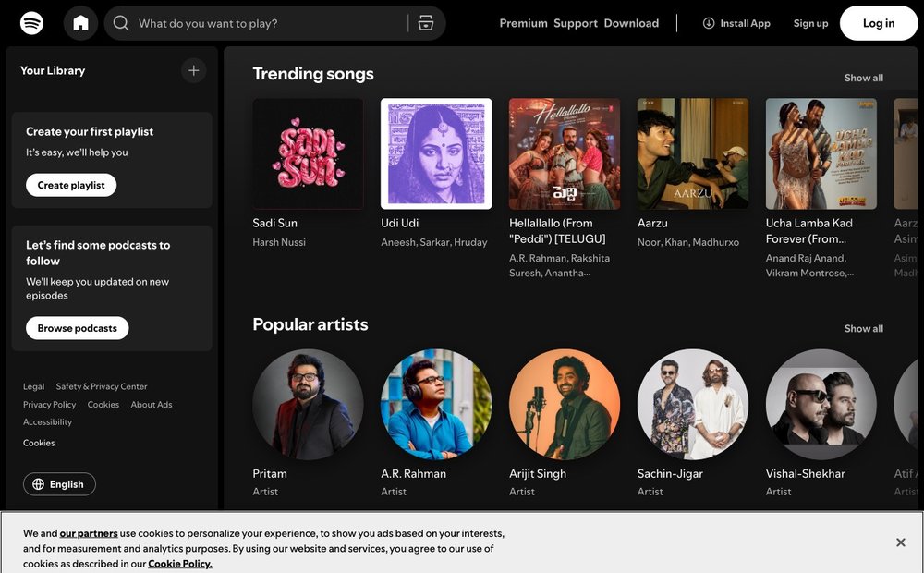The height and width of the screenshot is (573, 924).
Task: Click the 'A.R. Rahman' name under photo
Action: (x=413, y=474)
